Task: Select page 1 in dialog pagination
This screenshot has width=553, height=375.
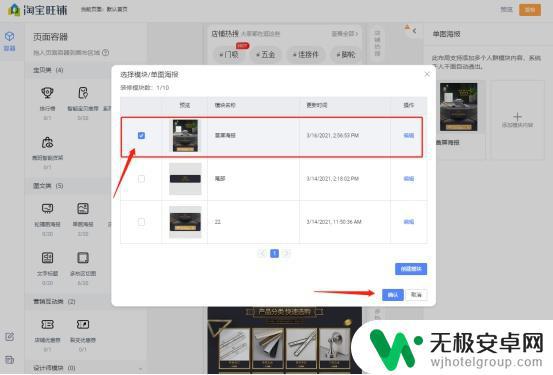Action: coord(274,253)
